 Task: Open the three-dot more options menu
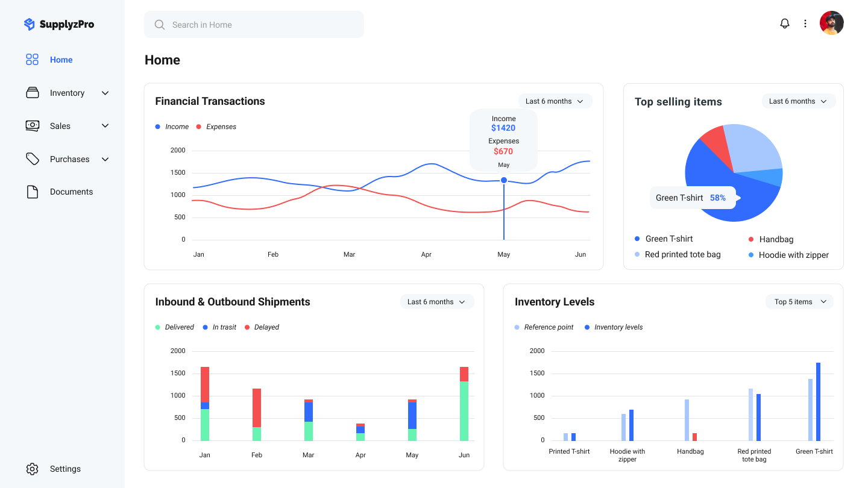point(805,23)
